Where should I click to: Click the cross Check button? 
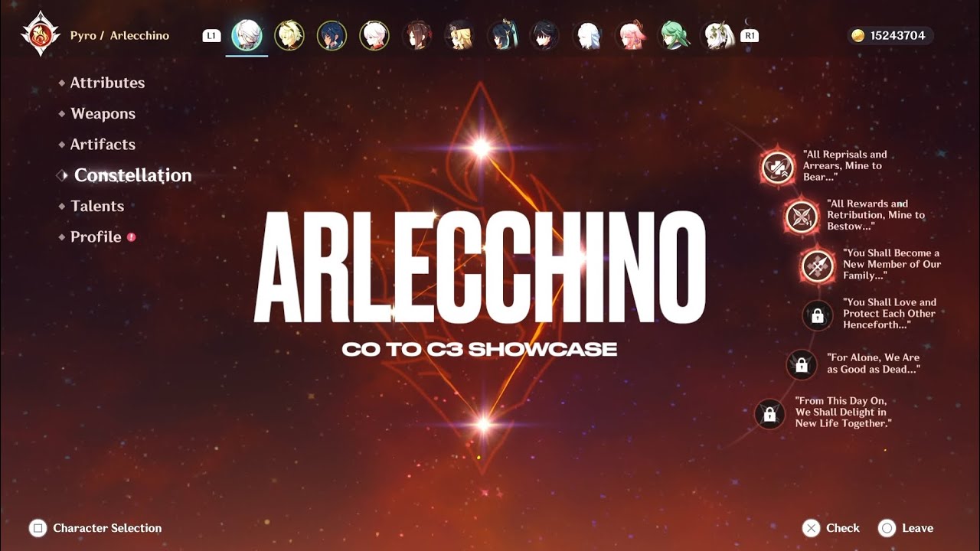pos(831,528)
